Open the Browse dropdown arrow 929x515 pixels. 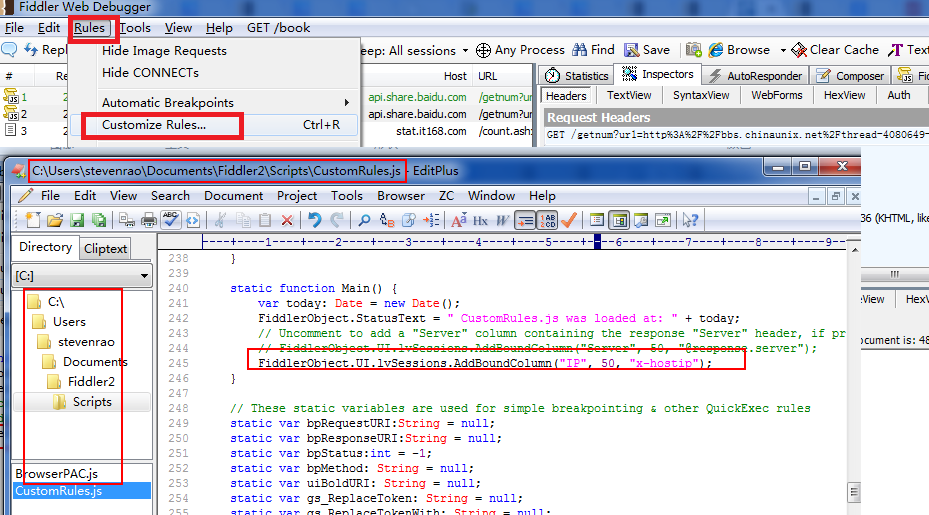(783, 50)
